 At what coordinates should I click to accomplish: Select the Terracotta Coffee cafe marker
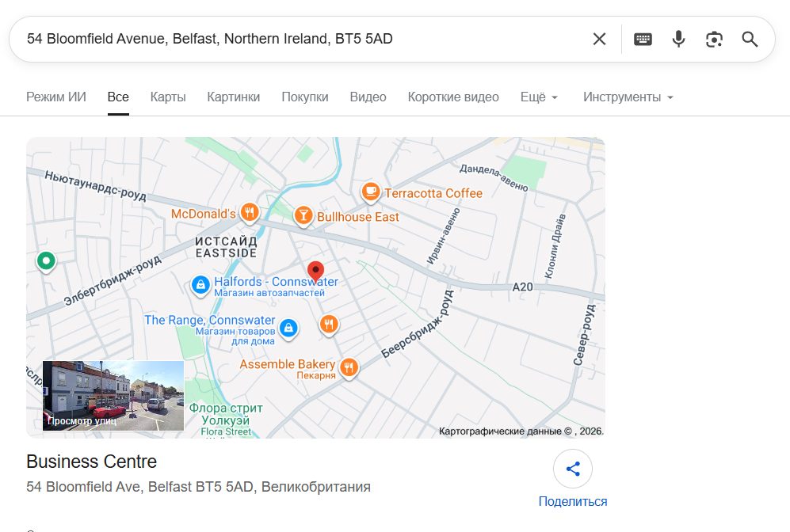click(370, 192)
